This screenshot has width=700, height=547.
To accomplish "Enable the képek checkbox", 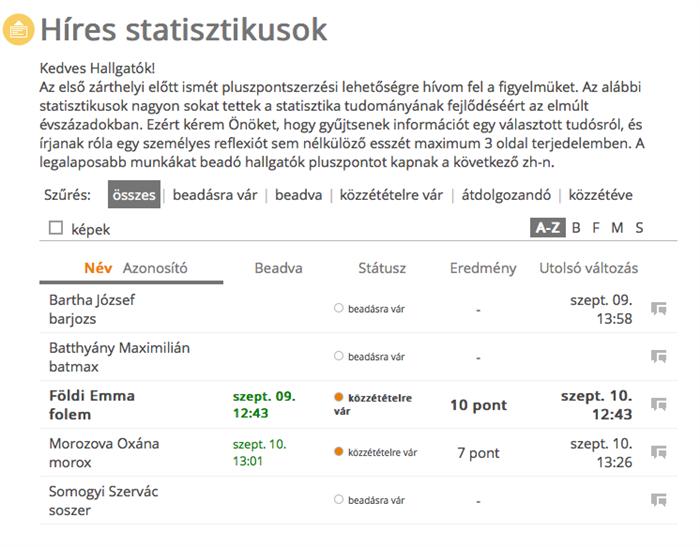I will click(x=56, y=228).
